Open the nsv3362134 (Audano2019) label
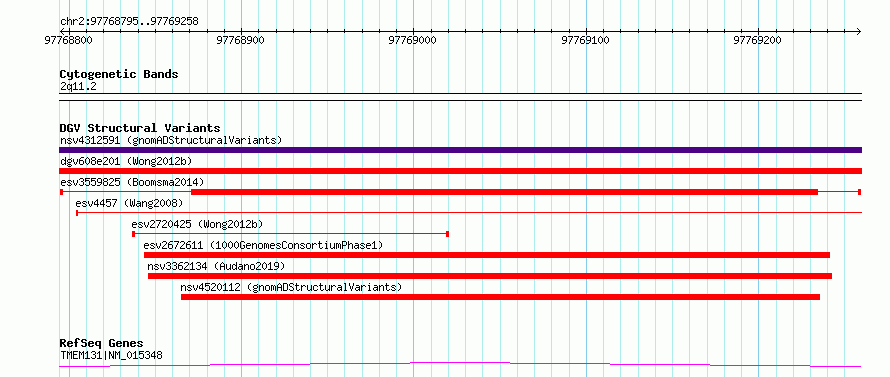This screenshot has height=377, width=890. (216, 266)
